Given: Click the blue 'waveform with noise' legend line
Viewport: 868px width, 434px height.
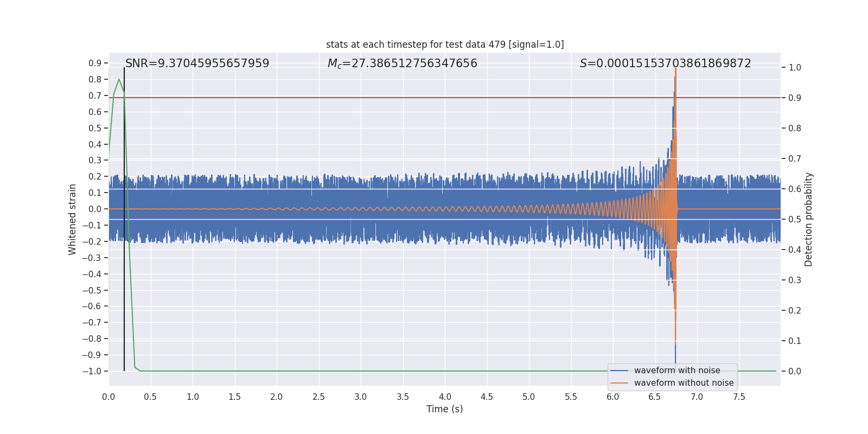Looking at the screenshot, I should [x=619, y=371].
